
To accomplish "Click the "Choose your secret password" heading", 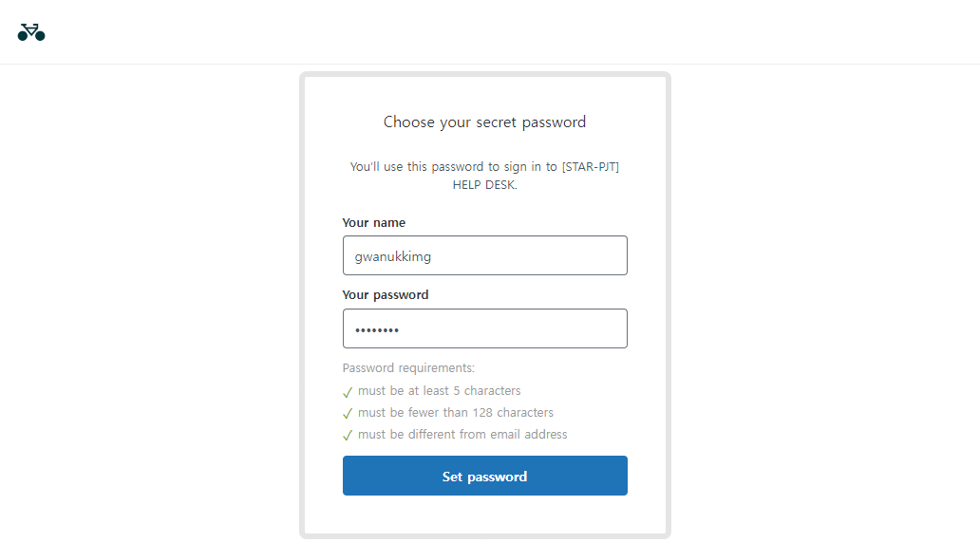I will coord(484,122).
